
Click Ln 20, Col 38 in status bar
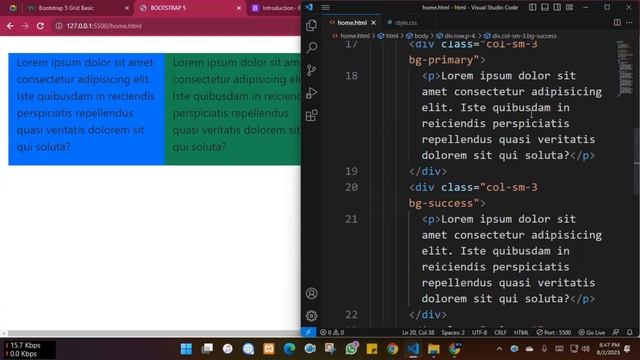(418, 333)
